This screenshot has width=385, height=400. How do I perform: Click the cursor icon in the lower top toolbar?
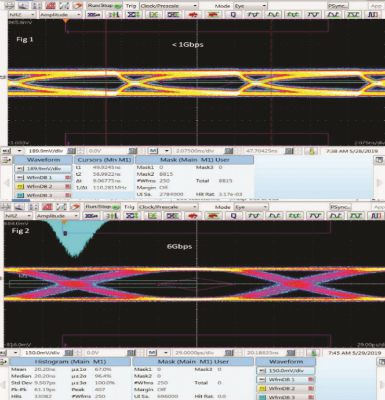[x=33, y=207]
